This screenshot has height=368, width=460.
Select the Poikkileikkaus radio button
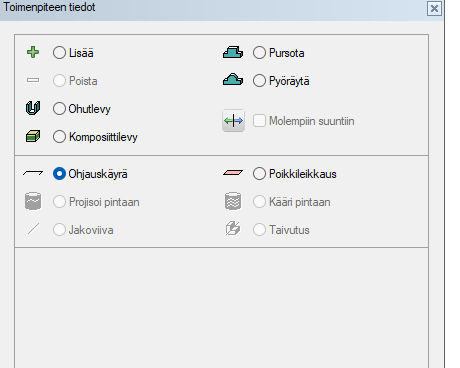(x=259, y=174)
